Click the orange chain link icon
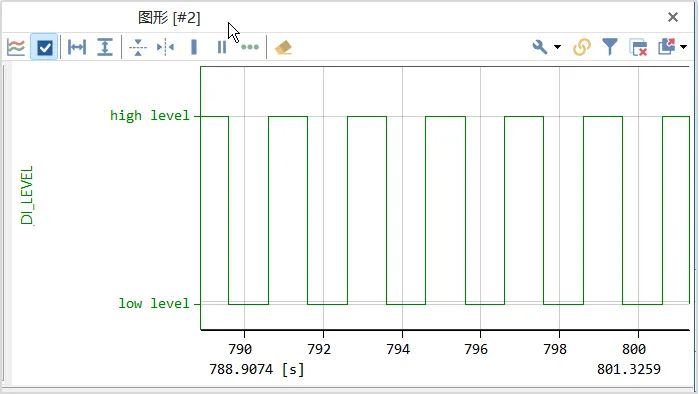 click(582, 47)
